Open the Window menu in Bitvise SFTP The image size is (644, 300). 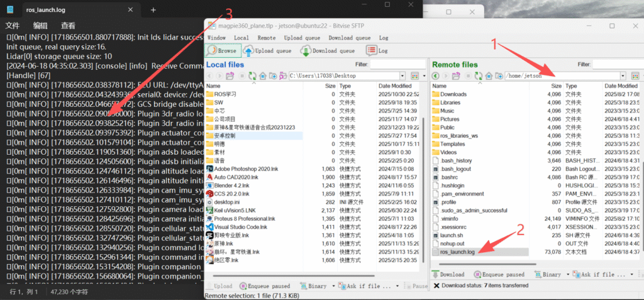[216, 38]
